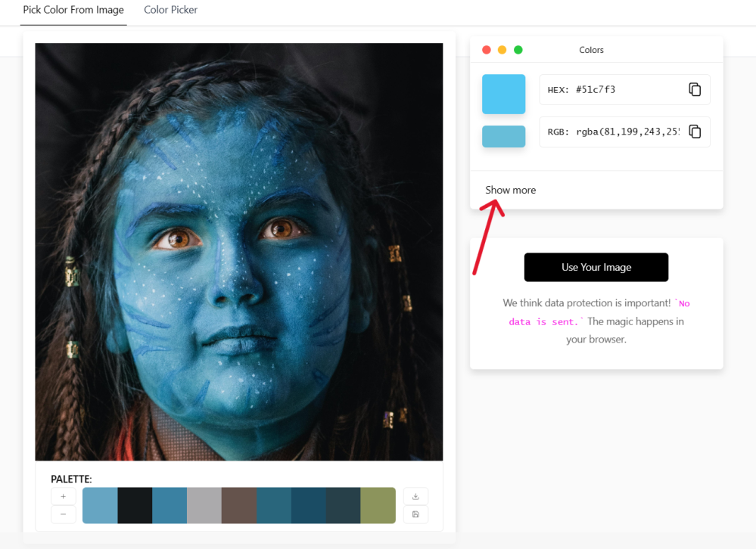
Task: Copy the RGB color value
Action: pos(694,132)
